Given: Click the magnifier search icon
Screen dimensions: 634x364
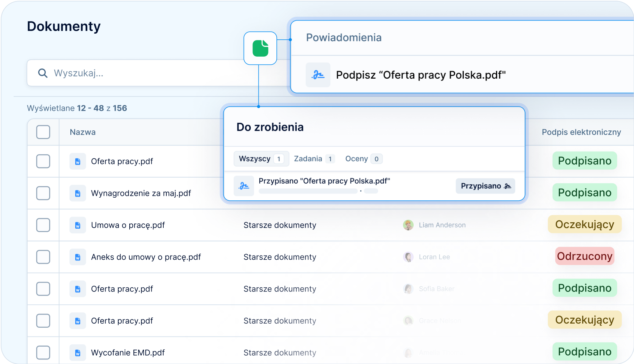Looking at the screenshot, I should 43,73.
